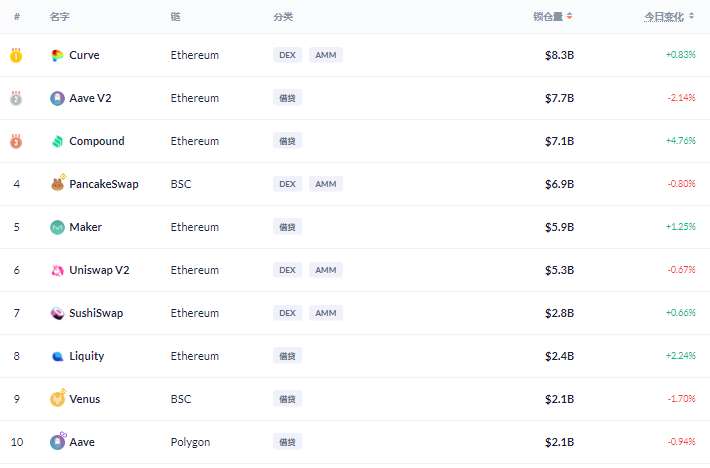Click the Curve protocol logo icon
710x468 pixels.
coord(57,55)
